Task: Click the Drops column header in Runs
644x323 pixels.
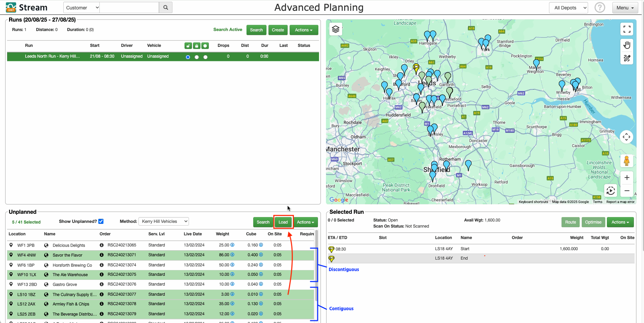Action: pos(223,46)
